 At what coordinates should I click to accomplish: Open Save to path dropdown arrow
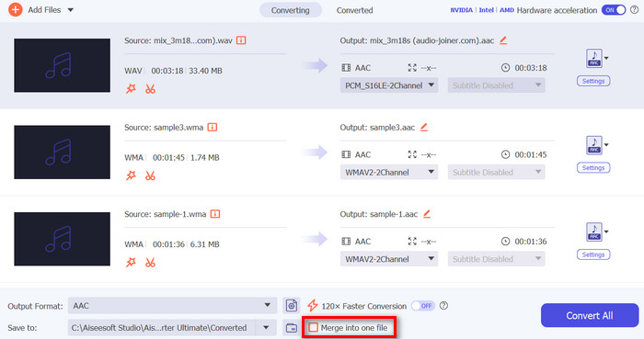pos(266,328)
